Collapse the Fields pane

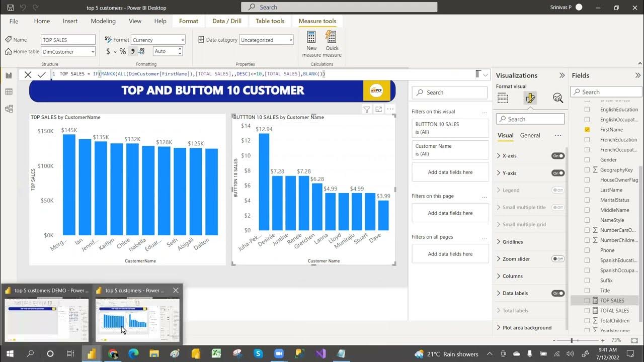click(x=638, y=75)
